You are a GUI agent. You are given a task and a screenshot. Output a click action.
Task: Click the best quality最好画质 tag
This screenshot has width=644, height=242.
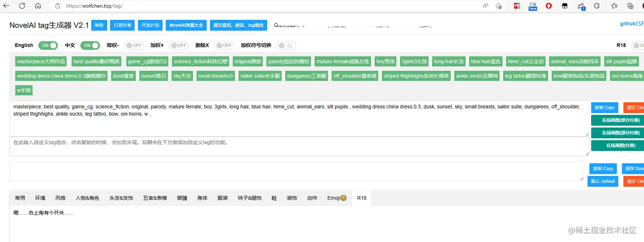[x=97, y=62]
